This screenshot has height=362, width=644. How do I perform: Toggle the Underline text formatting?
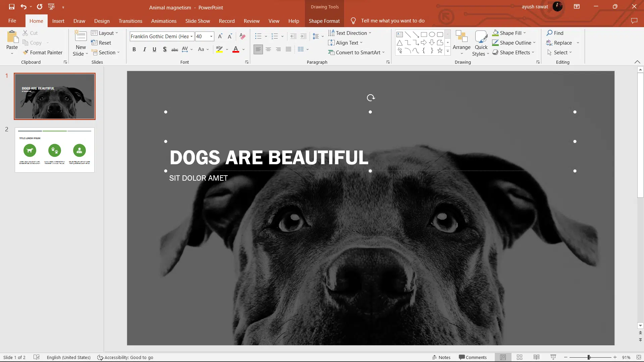click(155, 49)
